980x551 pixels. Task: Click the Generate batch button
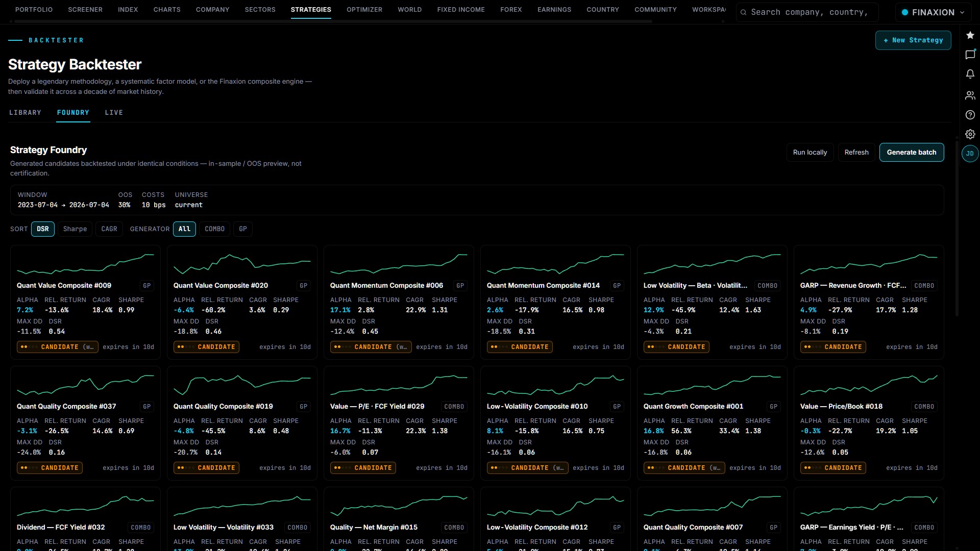pyautogui.click(x=911, y=153)
